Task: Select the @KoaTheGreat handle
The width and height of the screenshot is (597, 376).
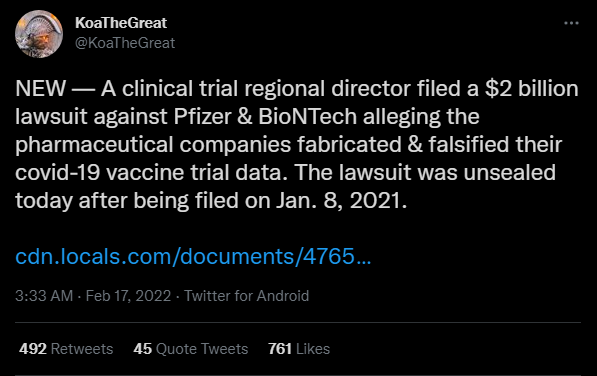Action: point(125,43)
